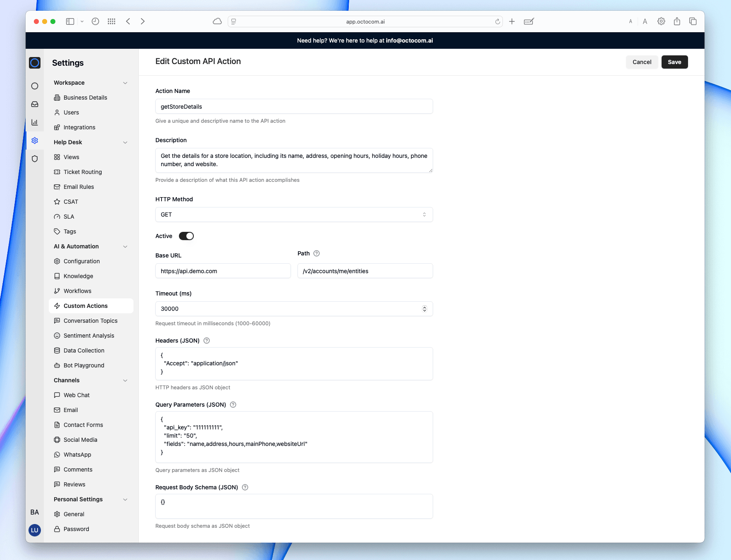731x560 pixels.
Task: Click Query Parameters help icon
Action: (x=233, y=405)
